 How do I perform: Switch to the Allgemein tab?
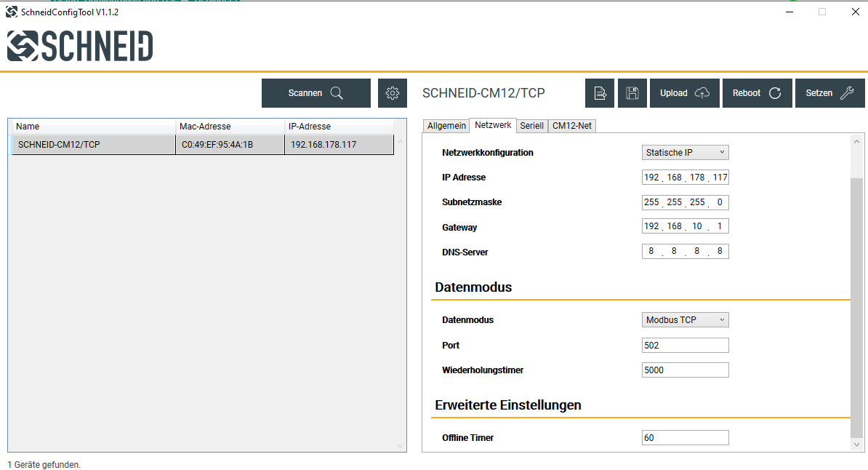point(446,126)
